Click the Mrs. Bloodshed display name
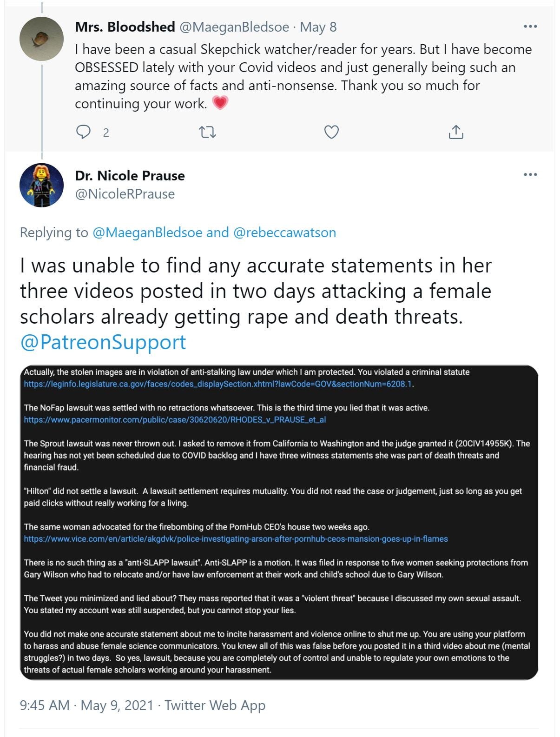This screenshot has height=737, width=560. [x=125, y=27]
